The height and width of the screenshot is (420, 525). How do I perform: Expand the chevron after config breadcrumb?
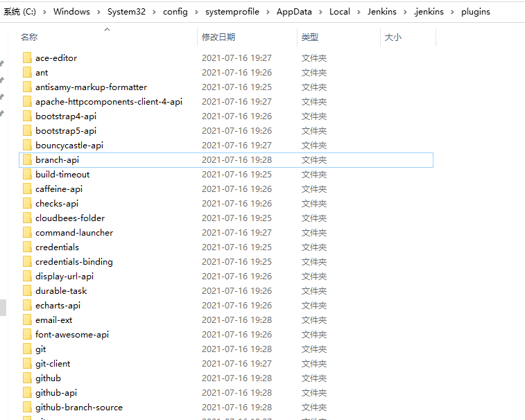[196, 12]
